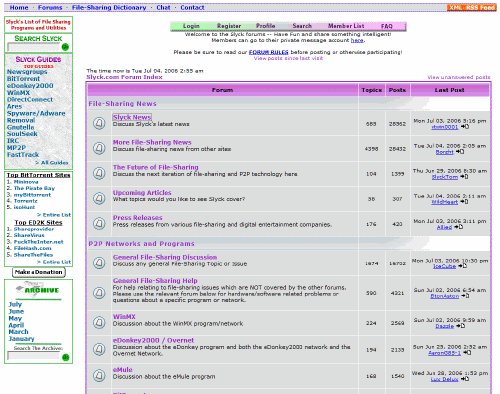This screenshot has height=394, width=500.
Task: Click the green Search The Archives go button
Action: [66, 357]
